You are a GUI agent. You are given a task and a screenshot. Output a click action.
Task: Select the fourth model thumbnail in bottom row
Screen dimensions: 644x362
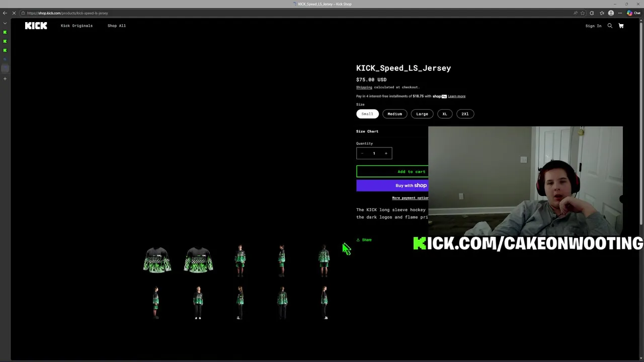coord(282,303)
